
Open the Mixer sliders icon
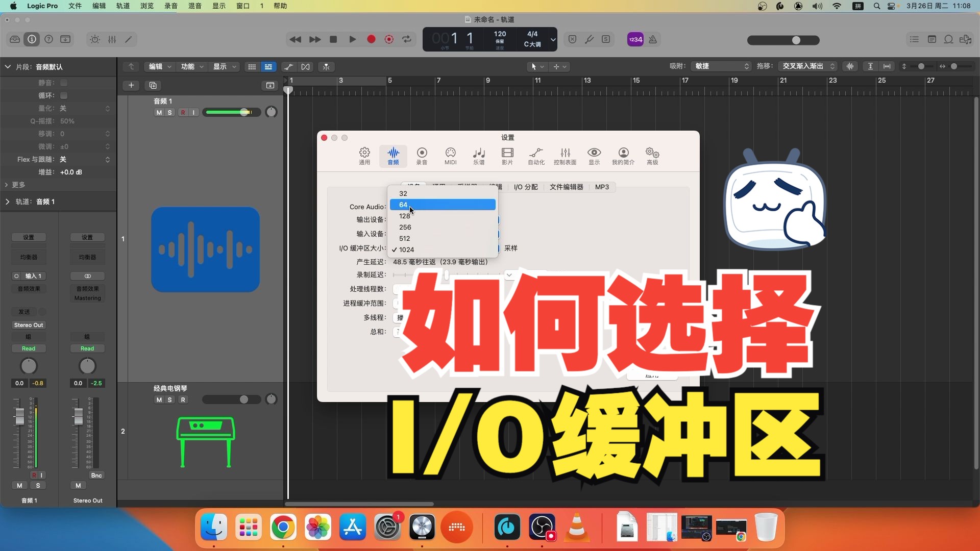112,39
